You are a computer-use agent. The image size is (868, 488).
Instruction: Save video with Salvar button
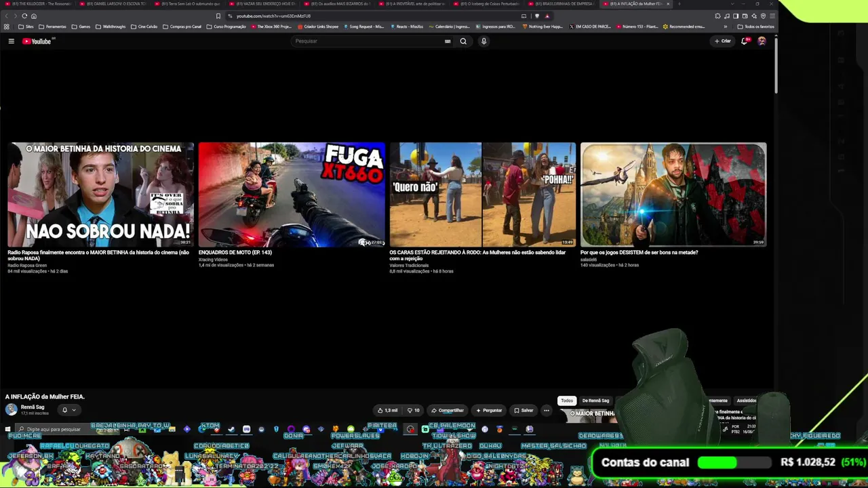tap(524, 410)
